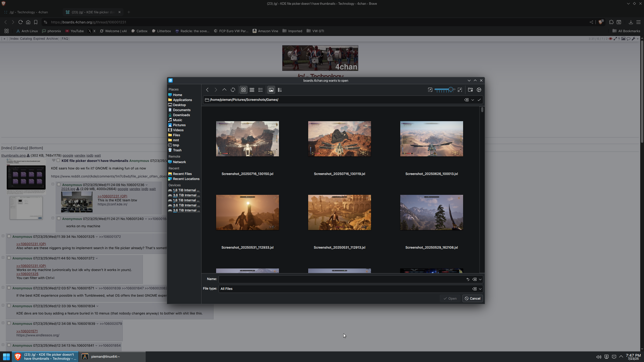Select thumbnail Screenshot_20250716_130150.jxl

[x=247, y=139]
